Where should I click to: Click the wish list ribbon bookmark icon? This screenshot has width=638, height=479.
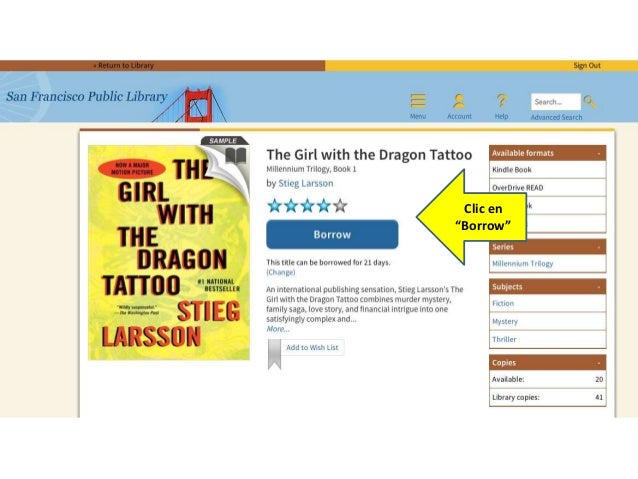point(274,354)
